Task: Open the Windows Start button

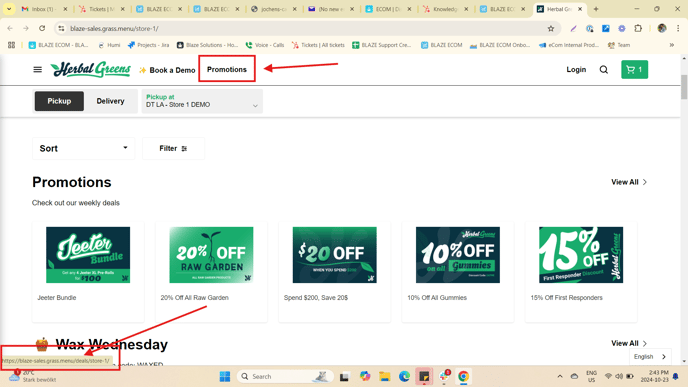Action: [x=225, y=376]
